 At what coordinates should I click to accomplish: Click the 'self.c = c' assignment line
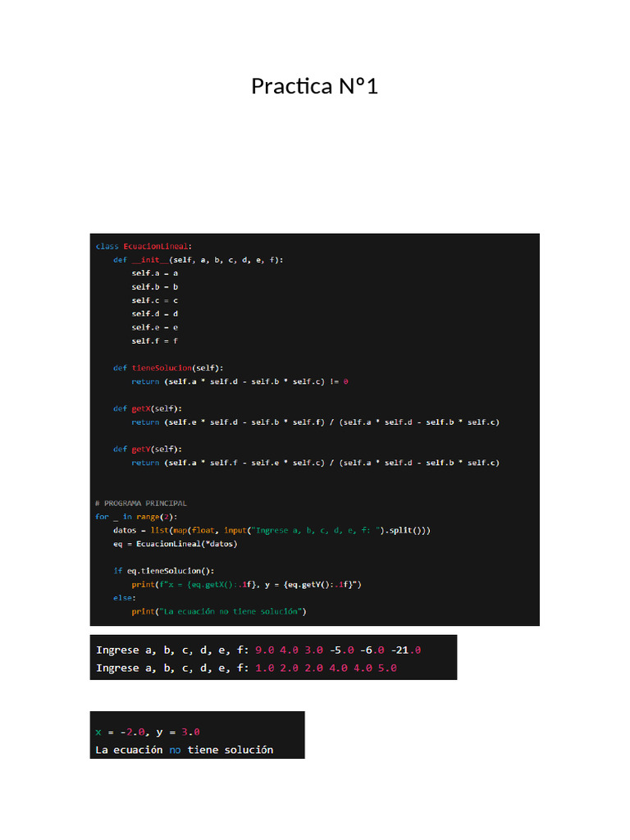pyautogui.click(x=155, y=300)
